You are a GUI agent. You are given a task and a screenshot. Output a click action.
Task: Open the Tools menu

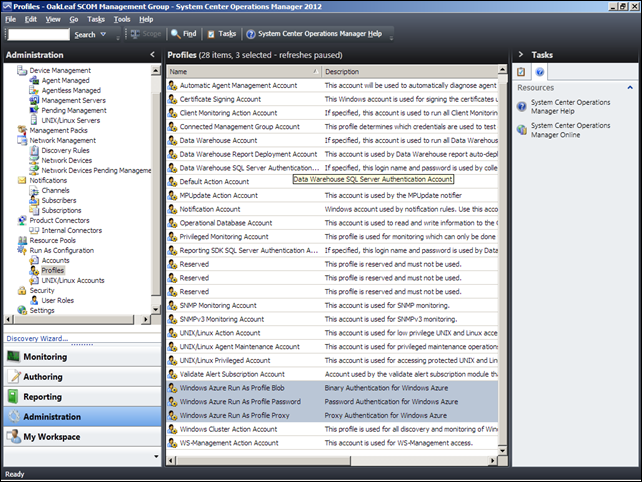click(x=122, y=19)
